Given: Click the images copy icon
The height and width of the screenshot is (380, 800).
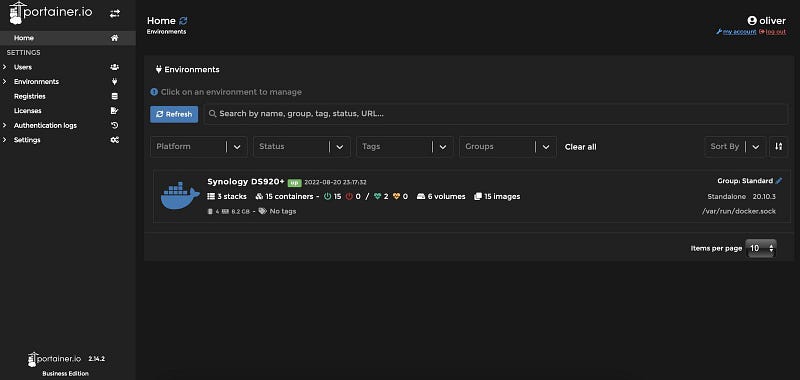Looking at the screenshot, I should coord(478,196).
